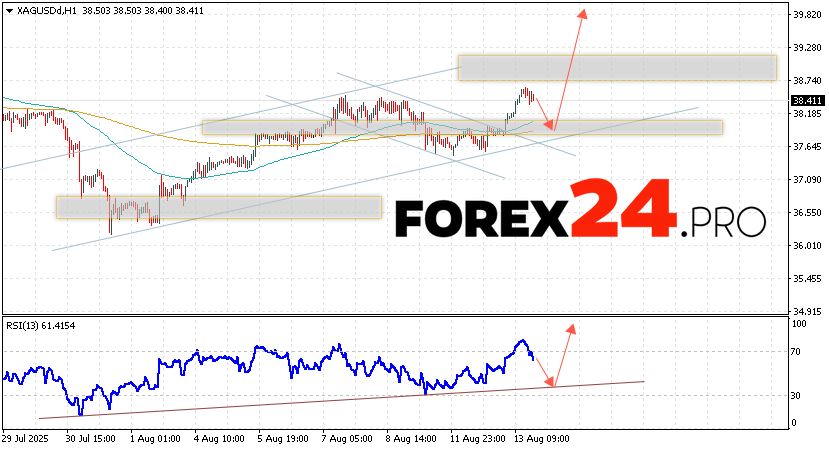The height and width of the screenshot is (450, 829).
Task: Click the 39.820 price axis label
Action: click(x=806, y=16)
